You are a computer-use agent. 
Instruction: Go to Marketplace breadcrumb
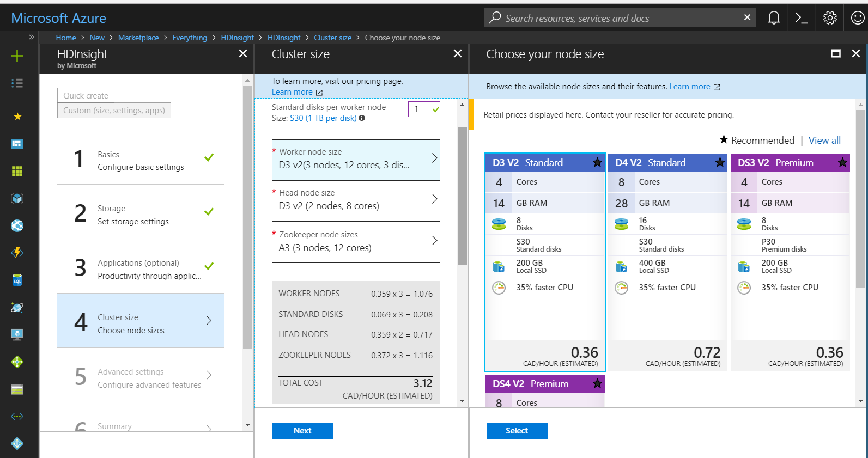(138, 38)
